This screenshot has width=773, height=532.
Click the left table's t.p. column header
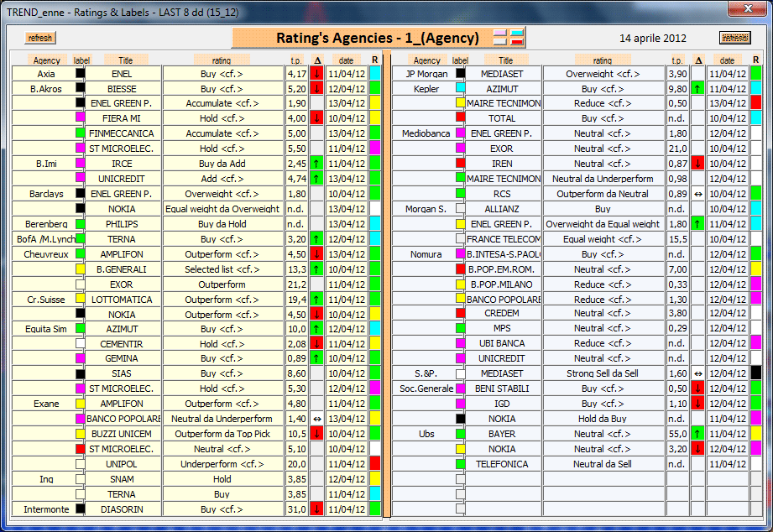pyautogui.click(x=296, y=60)
